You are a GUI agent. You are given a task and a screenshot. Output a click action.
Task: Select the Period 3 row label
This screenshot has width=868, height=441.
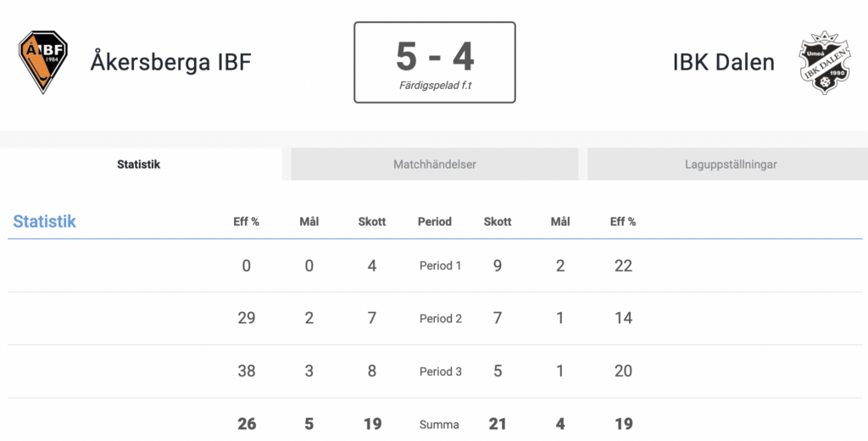(x=440, y=371)
